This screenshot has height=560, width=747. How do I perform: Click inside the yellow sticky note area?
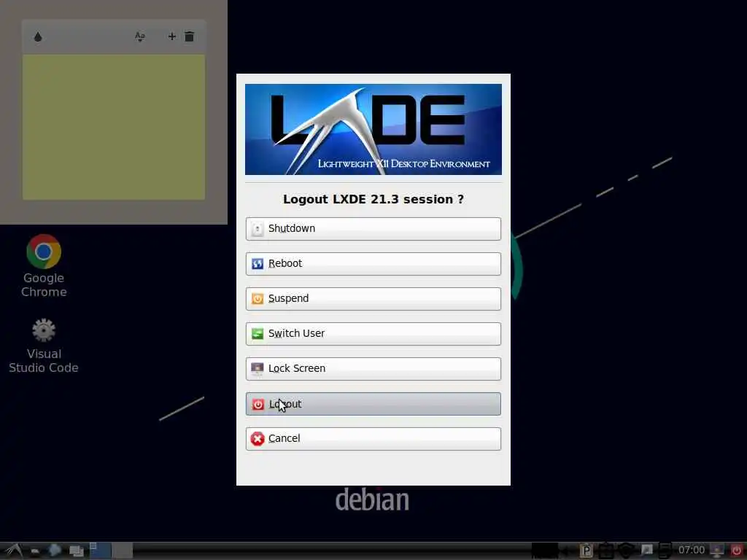114,127
